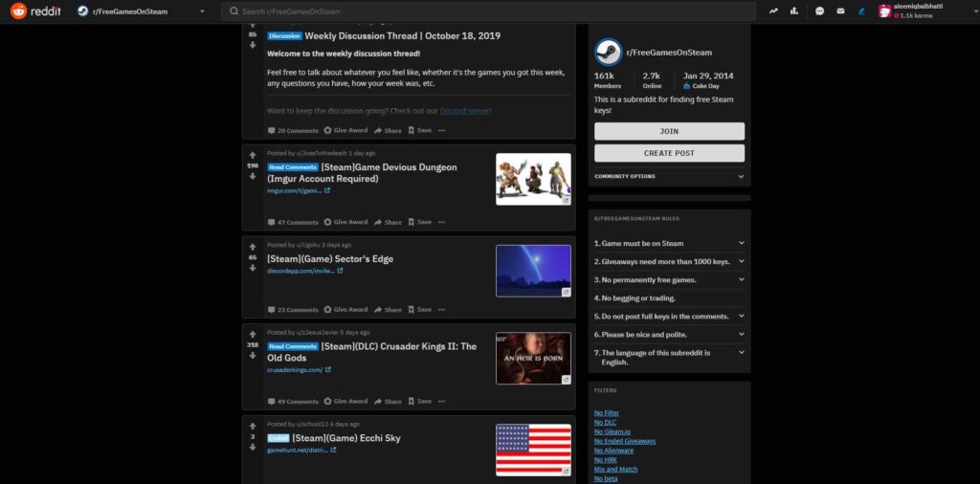Upvote the Ecchi Sky post
The image size is (980, 484).
pyautogui.click(x=253, y=426)
